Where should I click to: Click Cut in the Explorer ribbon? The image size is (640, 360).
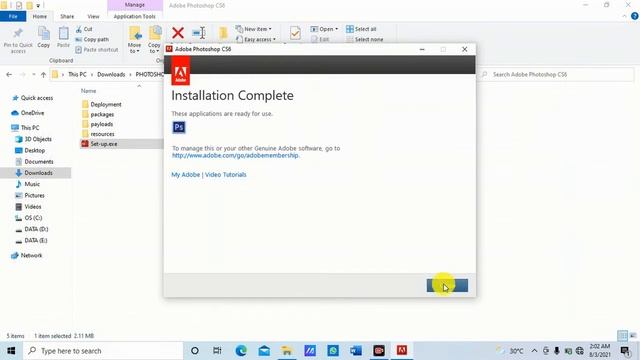pos(84,29)
